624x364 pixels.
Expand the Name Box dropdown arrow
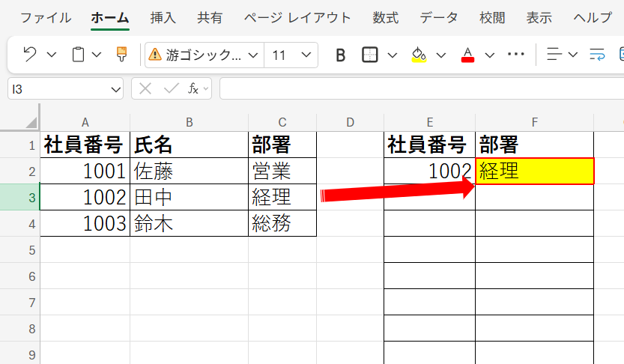[115, 89]
